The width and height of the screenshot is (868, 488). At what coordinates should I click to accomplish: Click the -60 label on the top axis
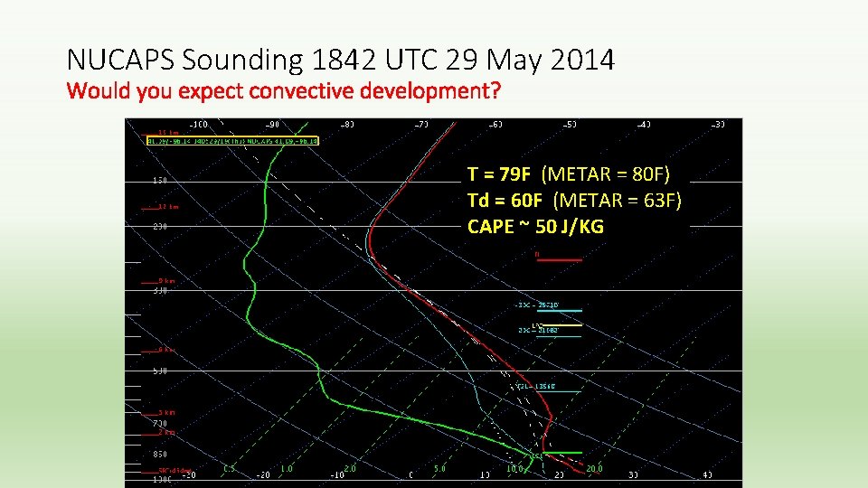pos(495,125)
